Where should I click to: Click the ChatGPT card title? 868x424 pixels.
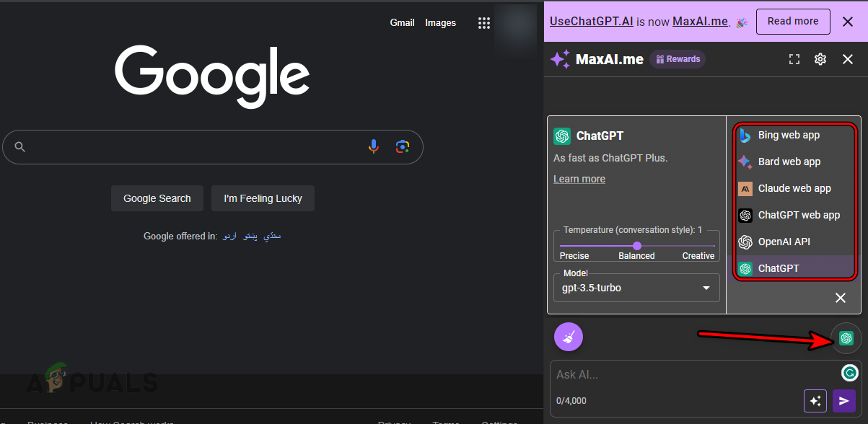600,136
